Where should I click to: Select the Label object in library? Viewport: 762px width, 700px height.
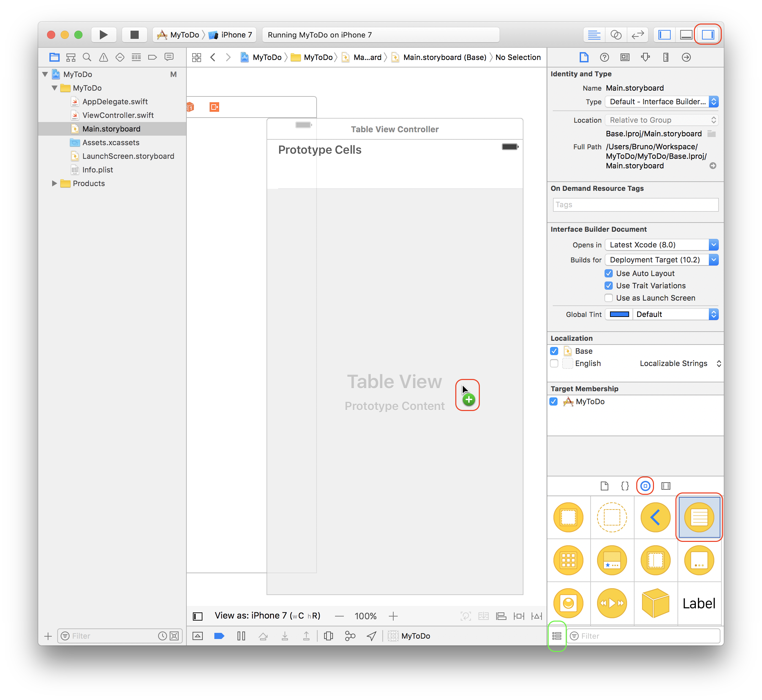[x=699, y=603]
